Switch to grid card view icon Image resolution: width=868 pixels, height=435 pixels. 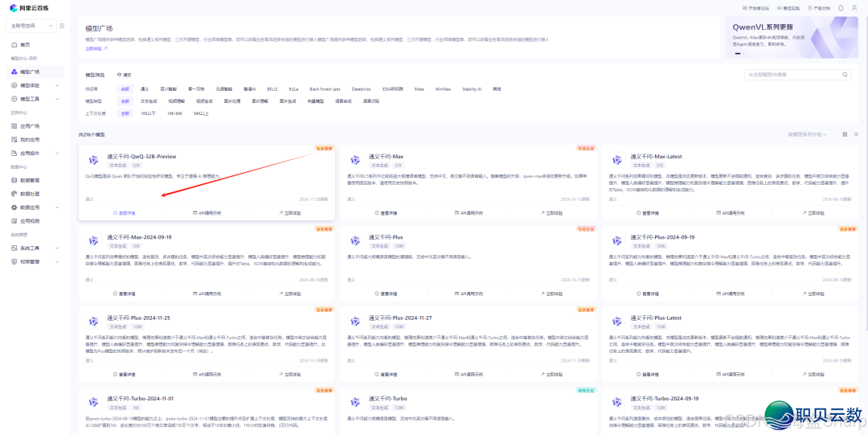click(845, 134)
